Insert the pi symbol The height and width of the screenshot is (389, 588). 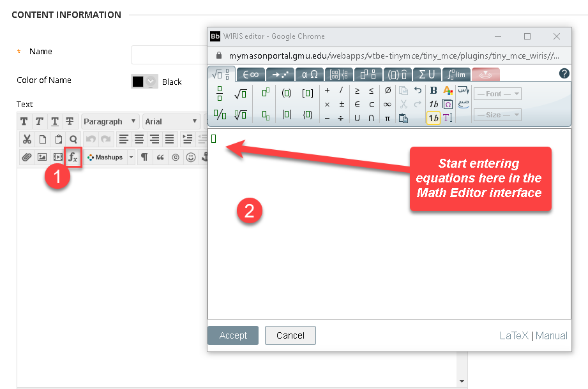(386, 117)
